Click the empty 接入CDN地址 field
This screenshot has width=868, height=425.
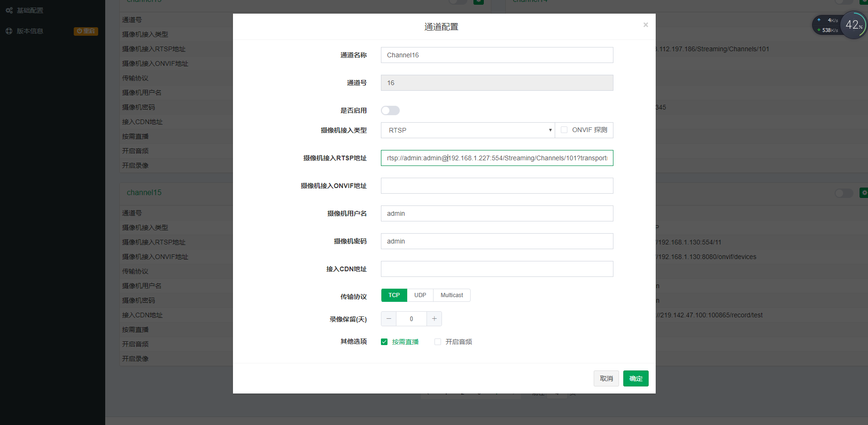pos(497,269)
